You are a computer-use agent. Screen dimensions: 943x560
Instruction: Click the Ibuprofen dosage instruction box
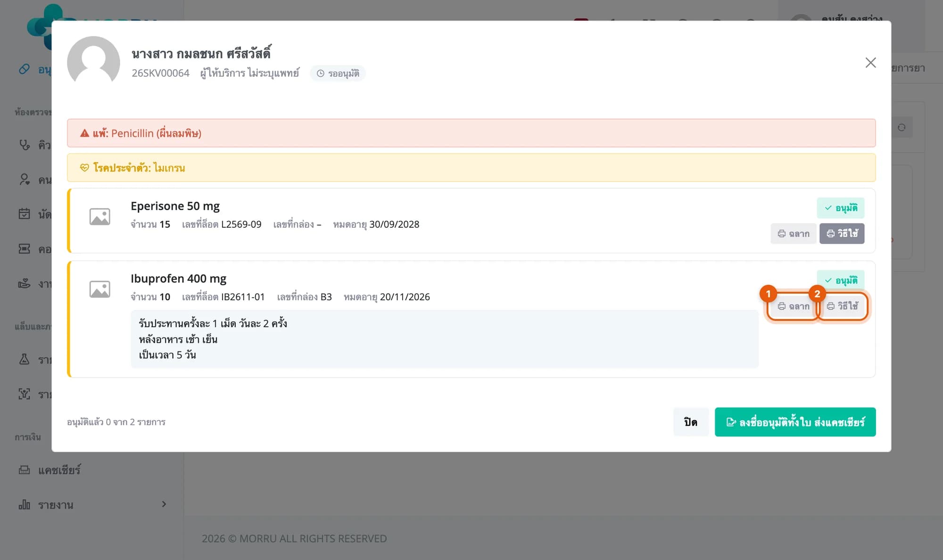(445, 339)
